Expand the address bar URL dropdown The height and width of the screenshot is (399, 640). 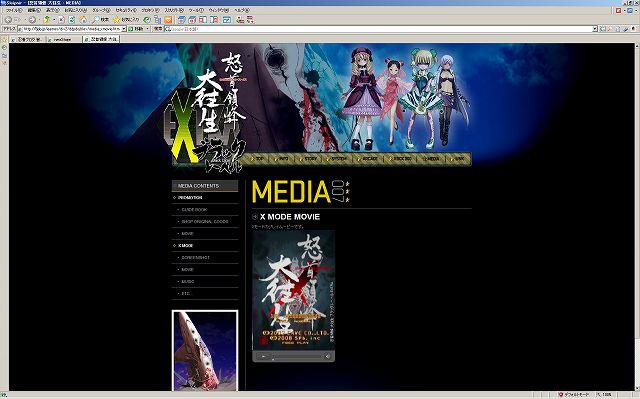(124, 29)
